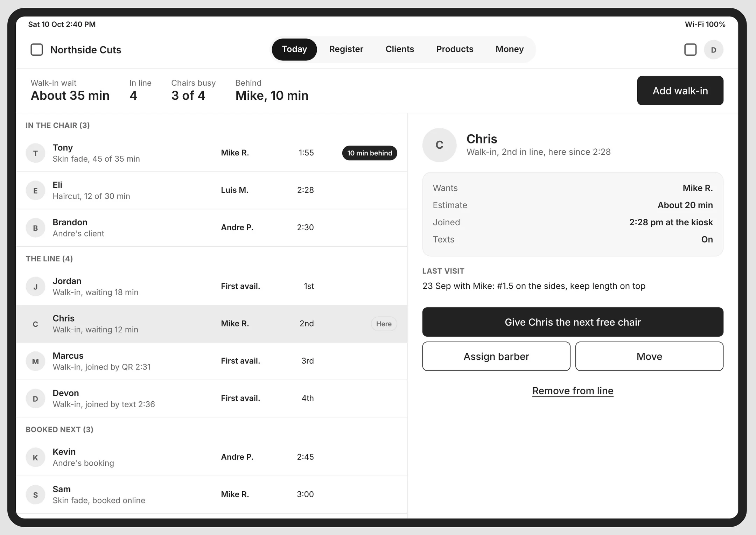Click the Here badge on Chris's row
Viewport: 756px width, 535px height.
pos(384,324)
